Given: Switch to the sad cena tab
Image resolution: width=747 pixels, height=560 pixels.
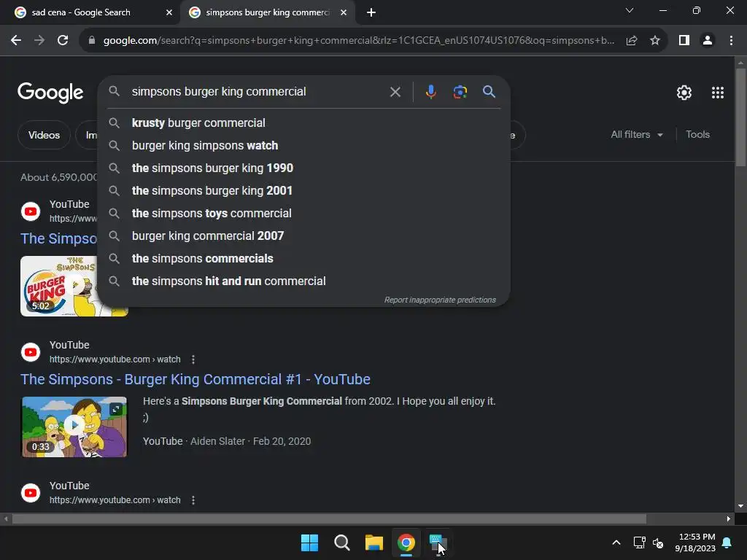Looking at the screenshot, I should click(x=90, y=12).
